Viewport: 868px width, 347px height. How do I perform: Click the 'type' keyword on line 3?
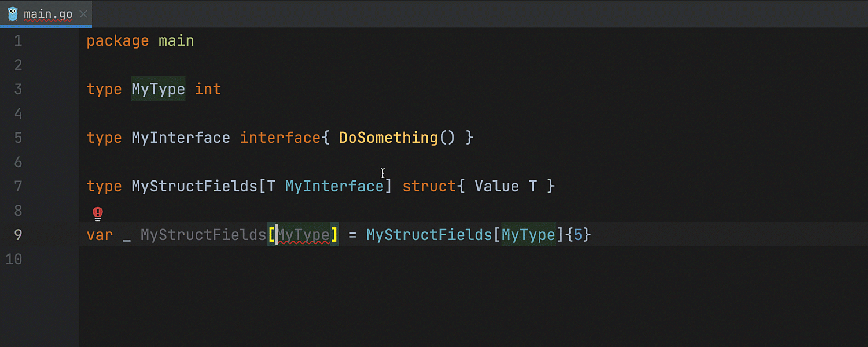click(x=104, y=89)
